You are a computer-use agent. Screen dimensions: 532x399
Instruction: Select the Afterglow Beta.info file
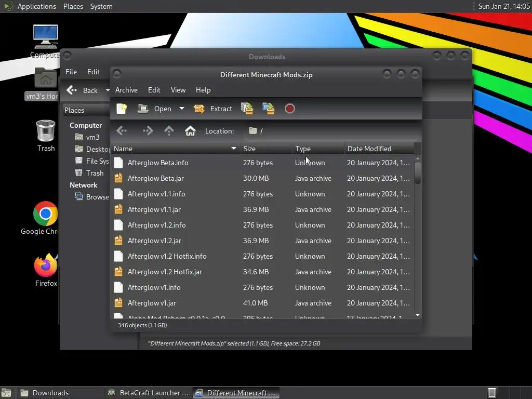262,163
